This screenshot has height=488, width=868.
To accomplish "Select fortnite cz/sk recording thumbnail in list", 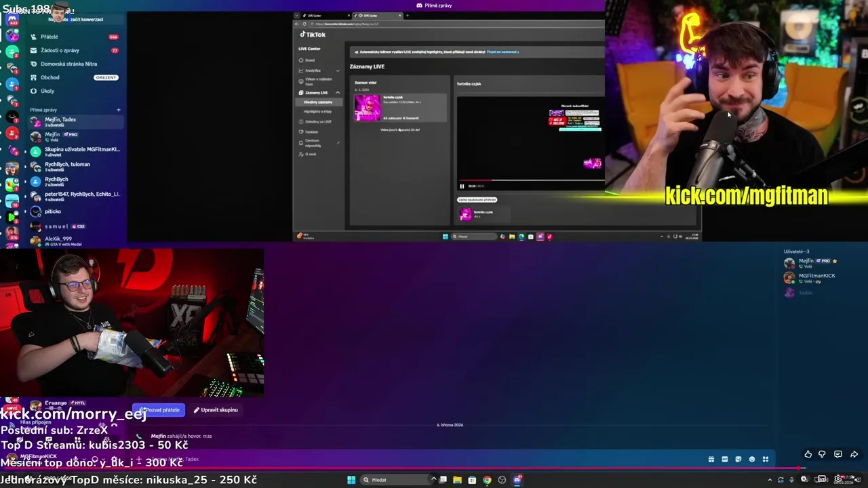I will 368,108.
